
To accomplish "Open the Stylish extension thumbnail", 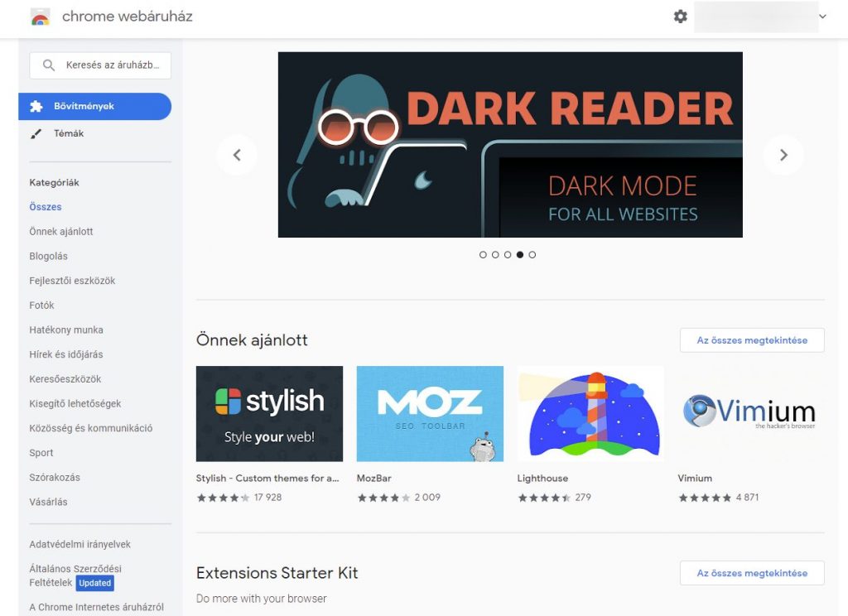I will [269, 414].
